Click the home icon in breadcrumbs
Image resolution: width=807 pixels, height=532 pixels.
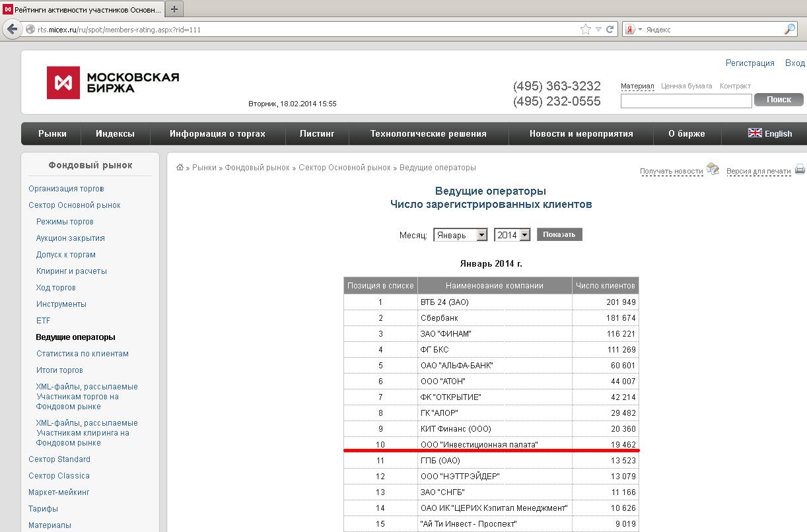[x=180, y=168]
